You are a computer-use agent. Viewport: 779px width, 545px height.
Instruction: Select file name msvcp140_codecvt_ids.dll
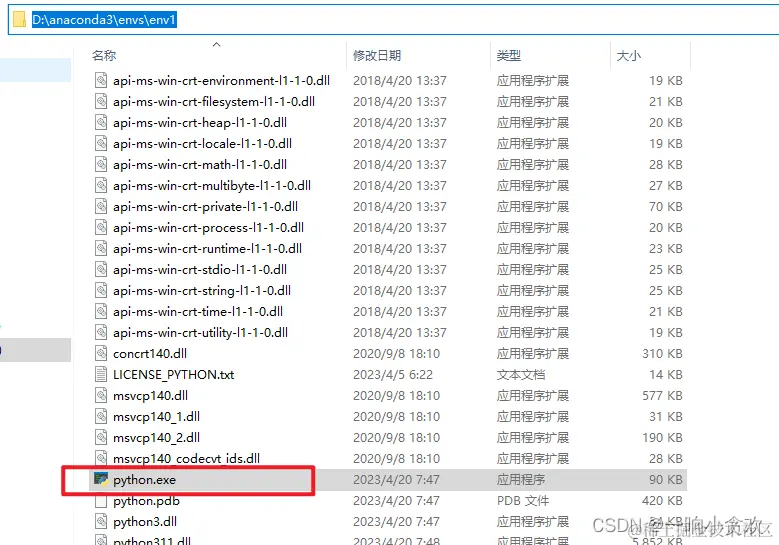point(187,458)
